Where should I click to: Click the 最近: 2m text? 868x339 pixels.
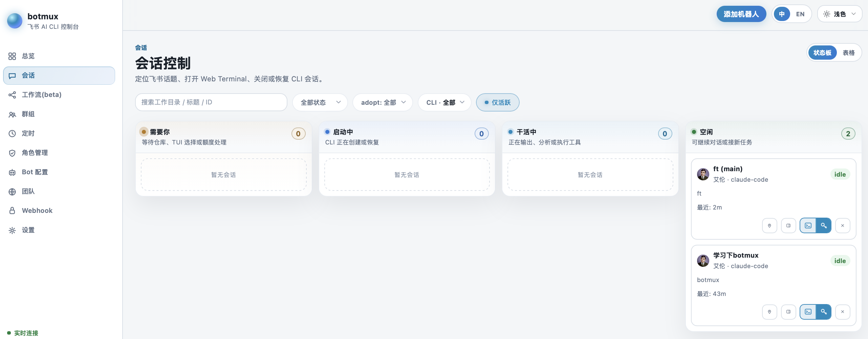[709, 207]
